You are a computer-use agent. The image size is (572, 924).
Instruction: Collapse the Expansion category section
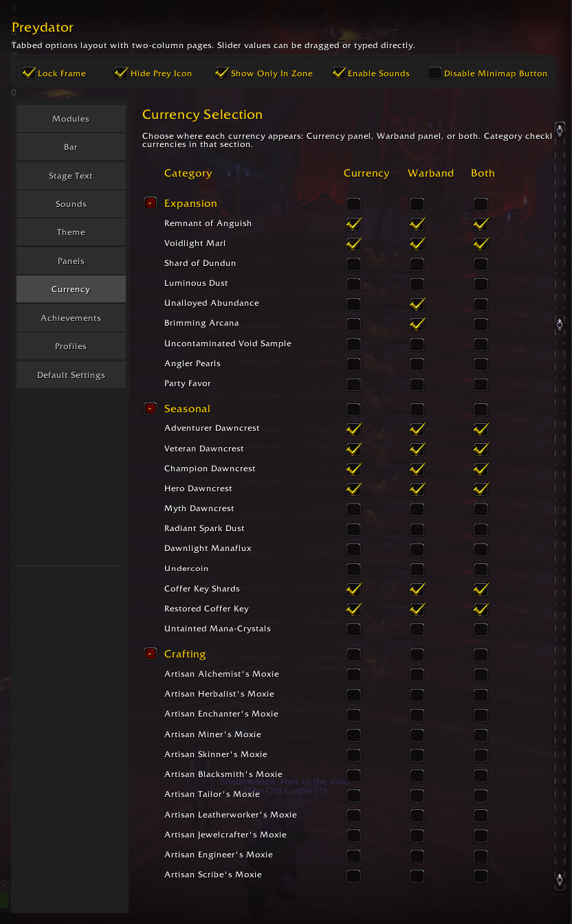click(150, 203)
